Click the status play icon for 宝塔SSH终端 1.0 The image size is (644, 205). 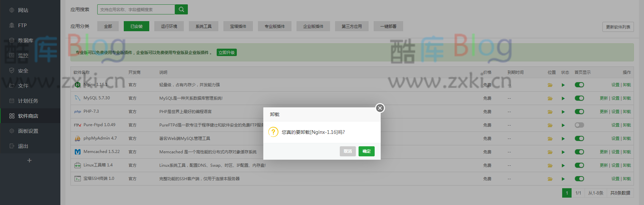tap(563, 179)
